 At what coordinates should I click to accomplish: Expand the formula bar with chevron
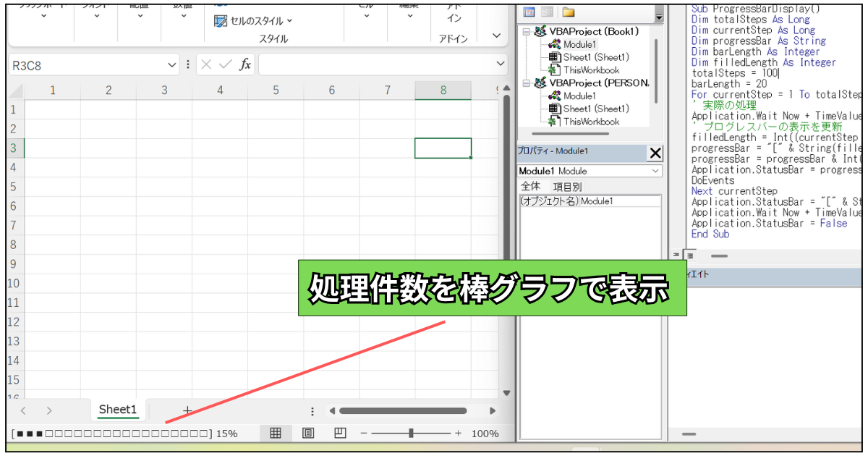[501, 65]
